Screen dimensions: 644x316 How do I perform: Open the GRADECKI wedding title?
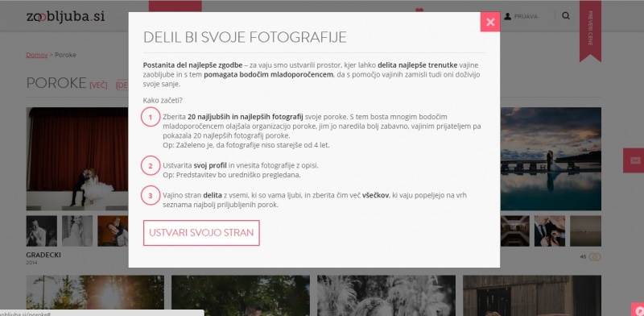pyautogui.click(x=43, y=255)
